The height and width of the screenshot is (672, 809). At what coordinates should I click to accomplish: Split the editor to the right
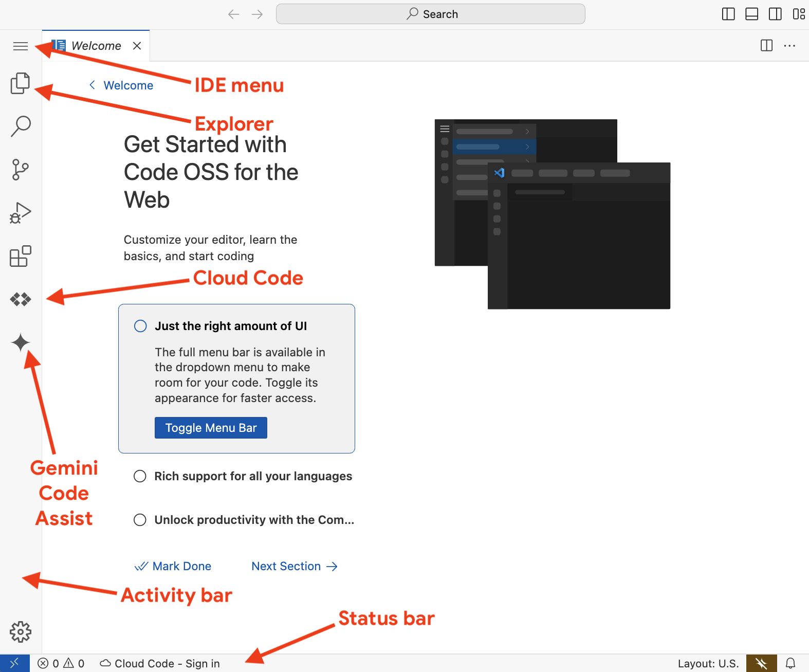click(x=766, y=46)
